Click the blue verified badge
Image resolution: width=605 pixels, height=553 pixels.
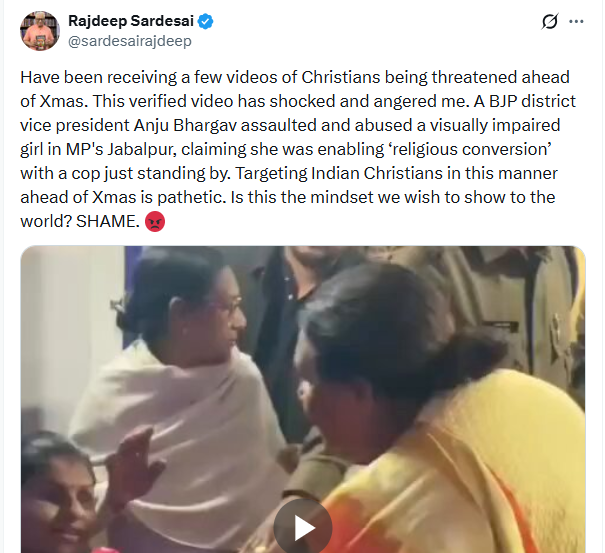tap(205, 21)
